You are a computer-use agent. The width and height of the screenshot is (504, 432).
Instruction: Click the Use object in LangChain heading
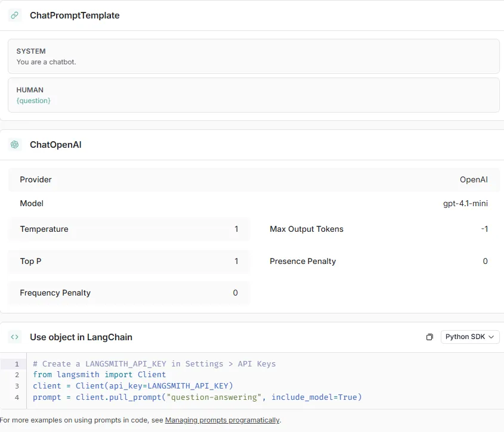pos(81,337)
